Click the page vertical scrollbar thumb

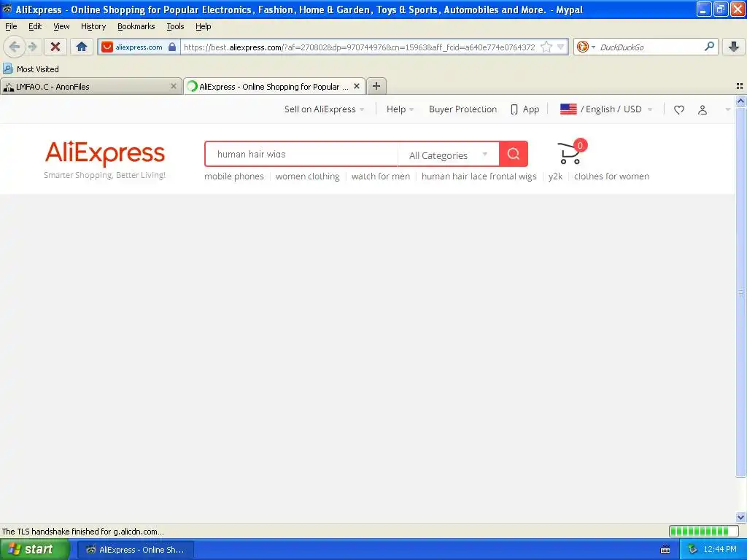(740, 292)
